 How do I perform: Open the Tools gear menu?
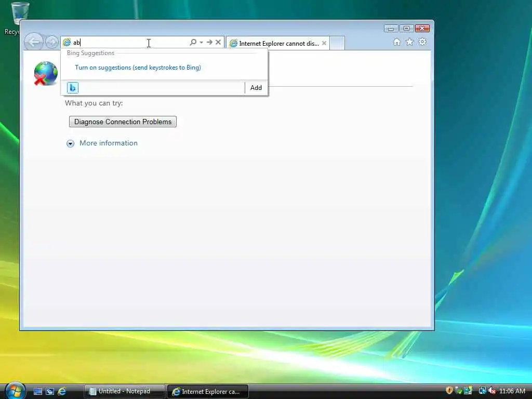[x=422, y=42]
